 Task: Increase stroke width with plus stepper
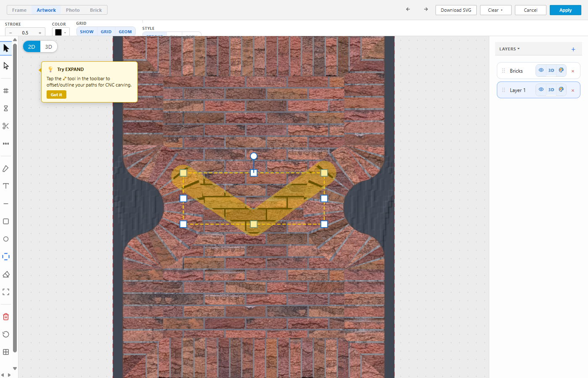(40, 33)
